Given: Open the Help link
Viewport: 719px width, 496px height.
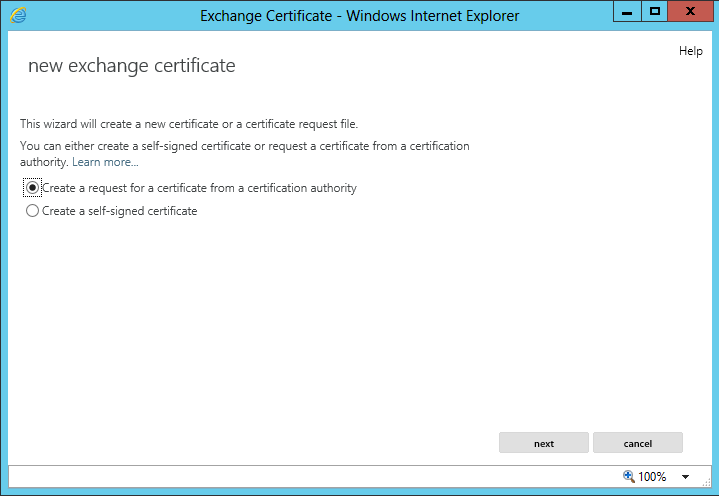Looking at the screenshot, I should 691,51.
